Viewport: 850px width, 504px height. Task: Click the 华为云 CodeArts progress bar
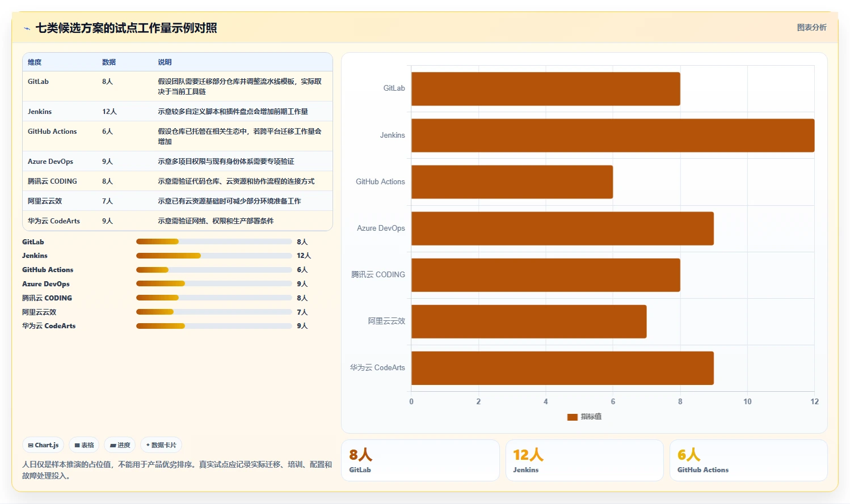[x=214, y=326]
